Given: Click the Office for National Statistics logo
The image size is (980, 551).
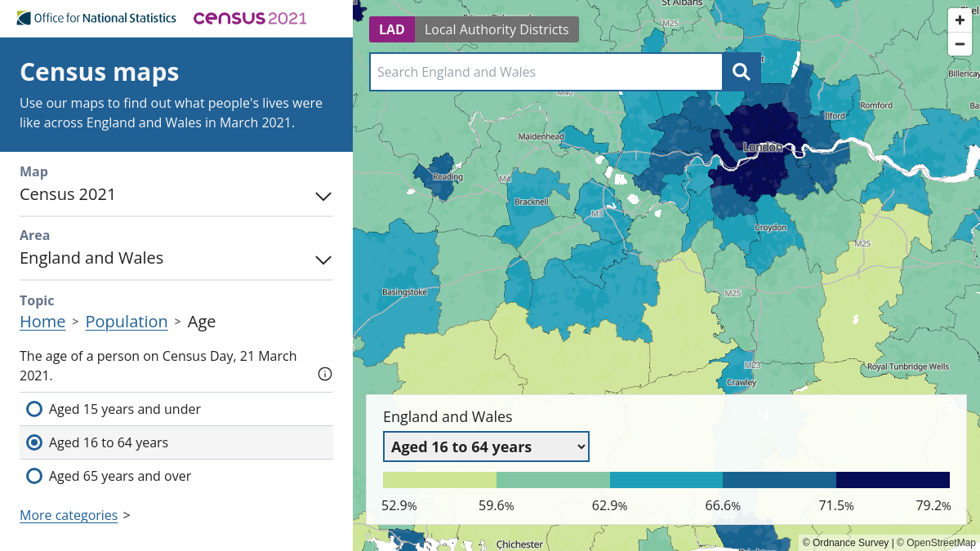Looking at the screenshot, I should coord(96,18).
